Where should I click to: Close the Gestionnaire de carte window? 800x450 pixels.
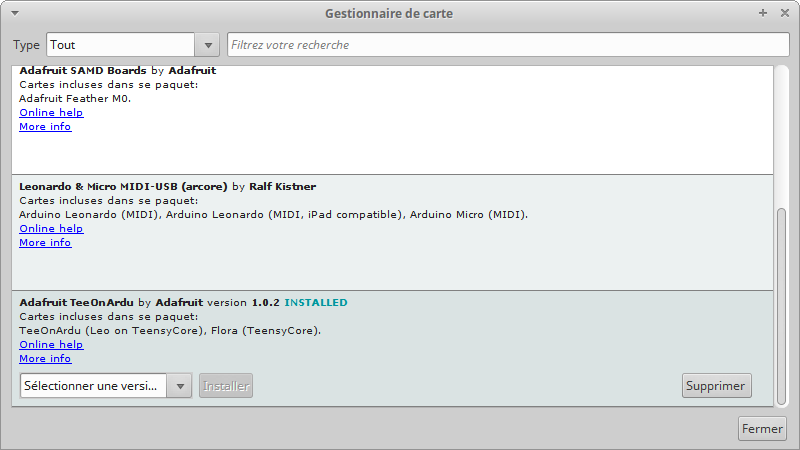point(785,13)
